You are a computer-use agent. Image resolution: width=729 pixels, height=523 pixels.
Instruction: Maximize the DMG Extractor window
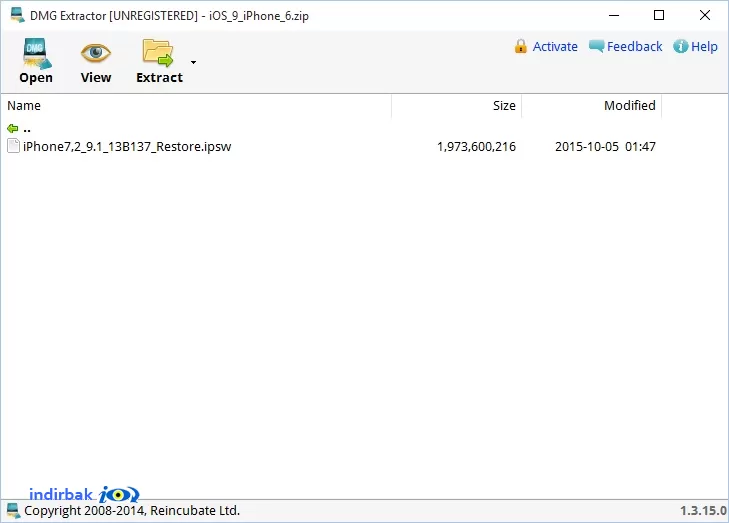(x=659, y=15)
